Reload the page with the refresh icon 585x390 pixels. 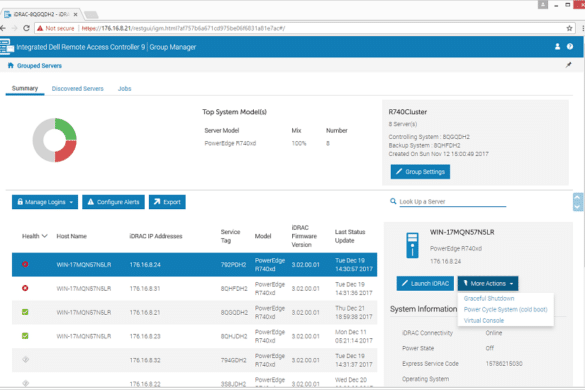point(26,28)
